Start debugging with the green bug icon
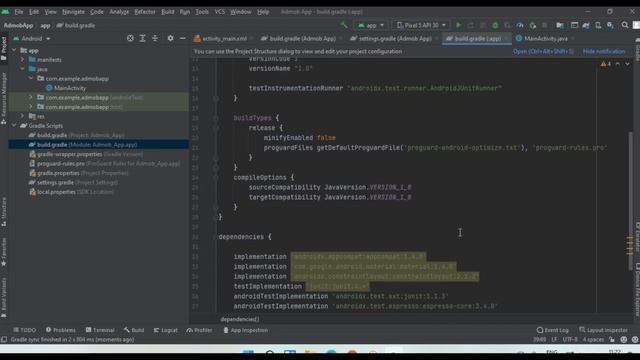The width and height of the screenshot is (640, 360). 495,25
